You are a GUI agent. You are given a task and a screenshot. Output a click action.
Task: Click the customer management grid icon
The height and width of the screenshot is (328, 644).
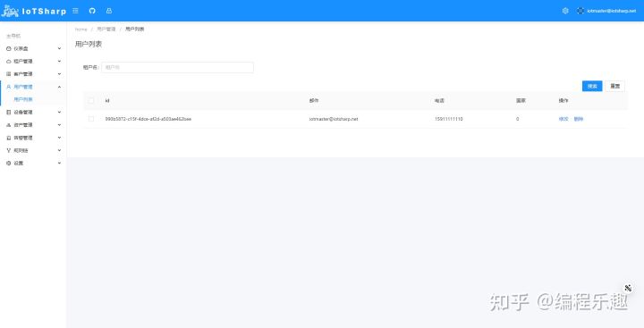tap(9, 74)
